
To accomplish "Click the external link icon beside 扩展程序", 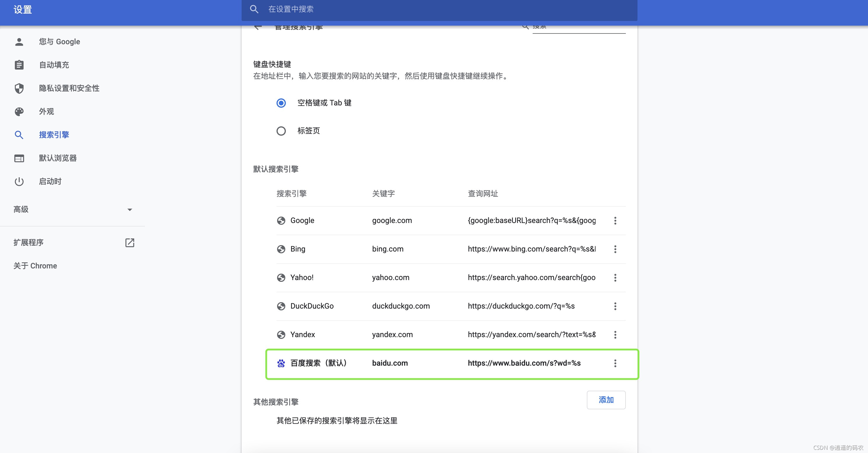I will pyautogui.click(x=130, y=243).
